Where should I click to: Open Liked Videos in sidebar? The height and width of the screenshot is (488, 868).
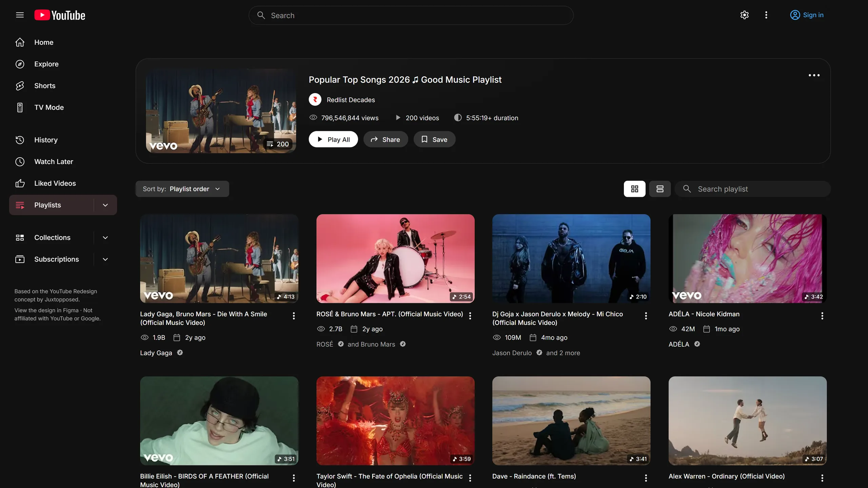click(x=63, y=183)
